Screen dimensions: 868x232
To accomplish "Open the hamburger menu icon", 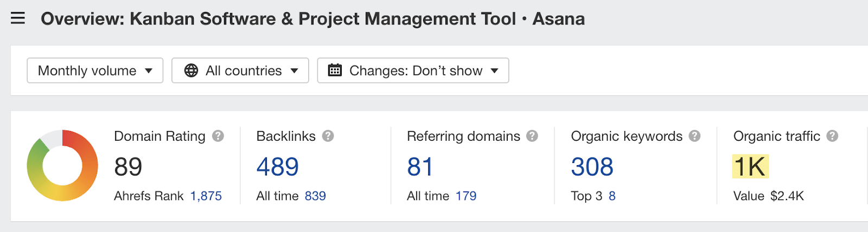I will click(x=18, y=18).
